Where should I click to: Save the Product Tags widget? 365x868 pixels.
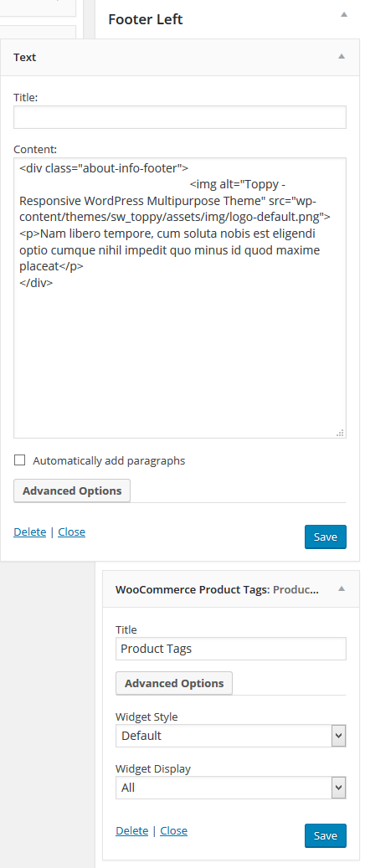click(x=325, y=836)
